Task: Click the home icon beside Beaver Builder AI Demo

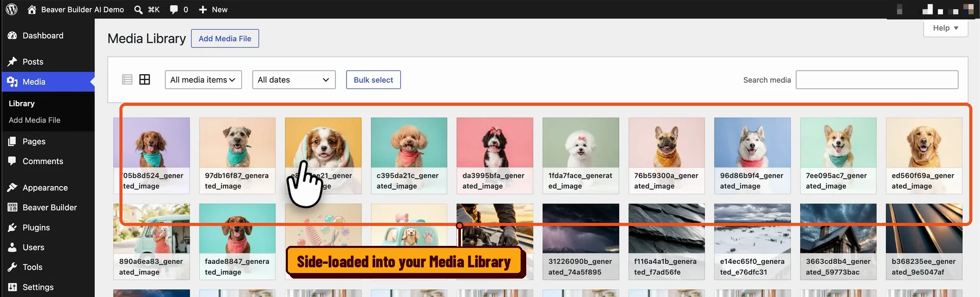Action: point(32,9)
